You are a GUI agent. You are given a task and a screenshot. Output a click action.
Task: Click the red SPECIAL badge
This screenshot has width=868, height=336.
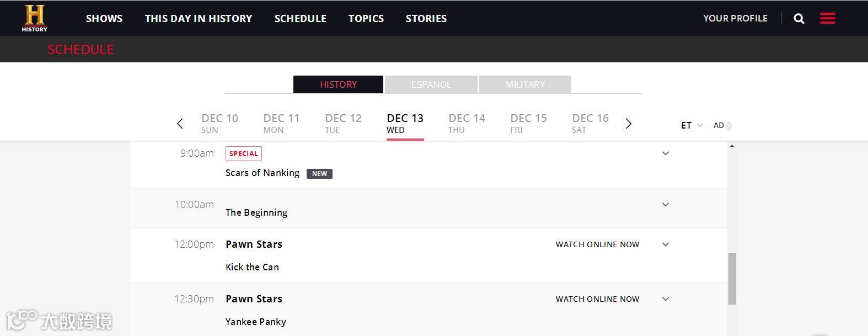click(244, 154)
